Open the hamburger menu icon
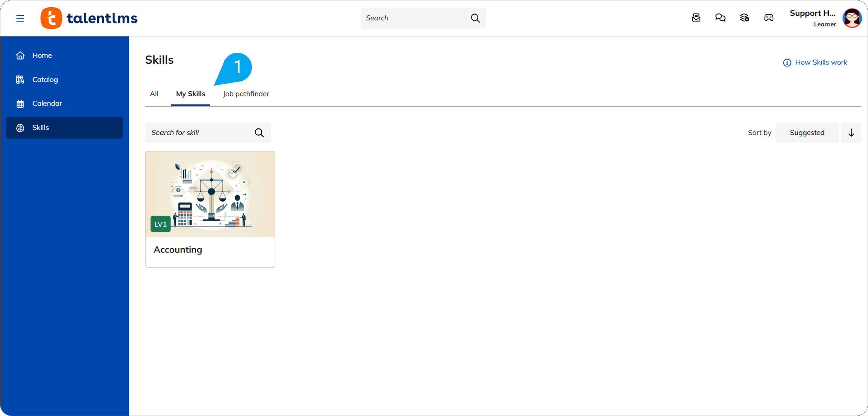This screenshot has height=416, width=868. 20,18
